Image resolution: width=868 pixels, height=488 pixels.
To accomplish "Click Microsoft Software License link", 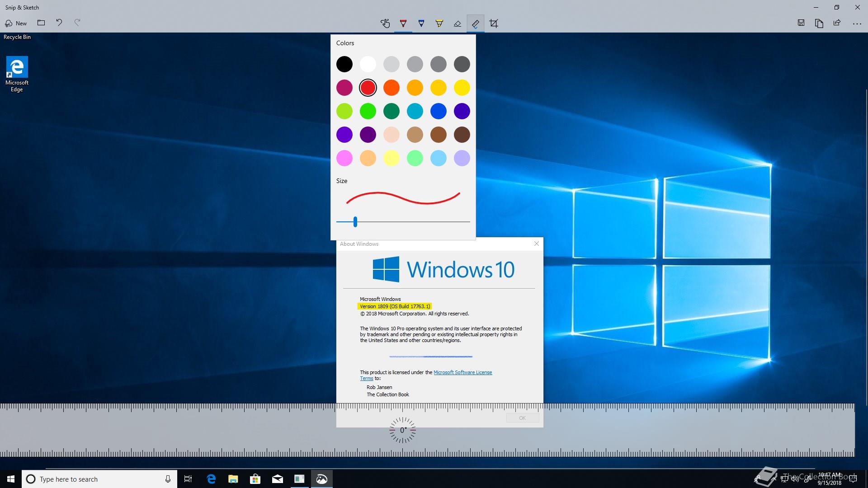I will tap(463, 372).
